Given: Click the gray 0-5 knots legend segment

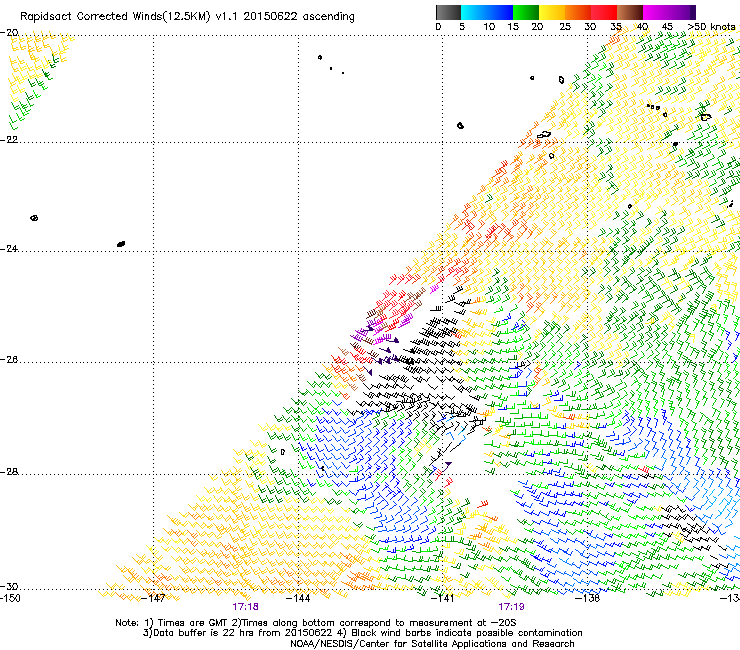Looking at the screenshot, I should [448, 12].
